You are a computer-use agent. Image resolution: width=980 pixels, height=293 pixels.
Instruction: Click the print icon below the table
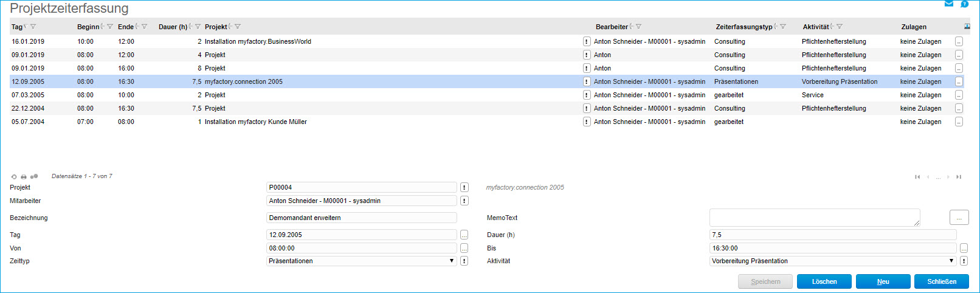pos(24,177)
